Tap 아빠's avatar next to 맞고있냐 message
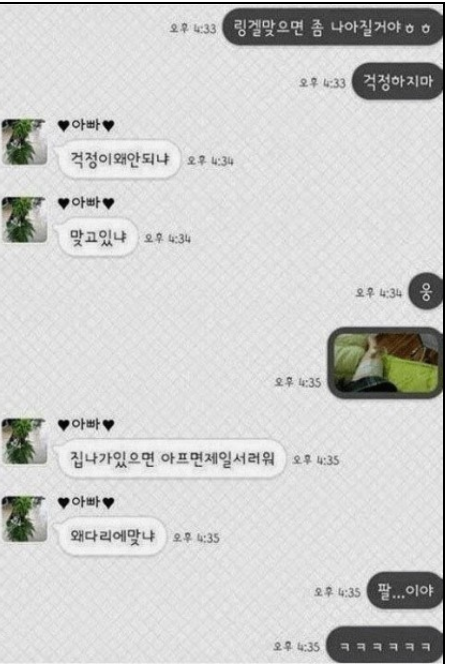The width and height of the screenshot is (454, 664). (25, 220)
